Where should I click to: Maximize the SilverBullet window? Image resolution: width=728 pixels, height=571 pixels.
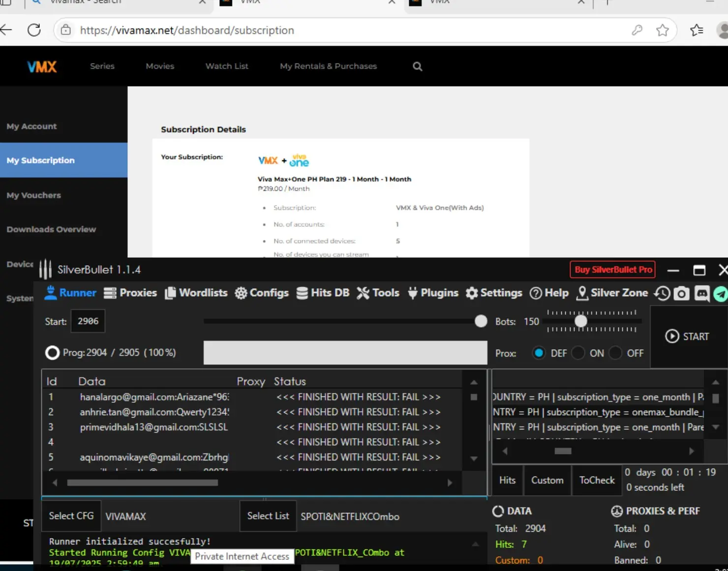(x=699, y=270)
